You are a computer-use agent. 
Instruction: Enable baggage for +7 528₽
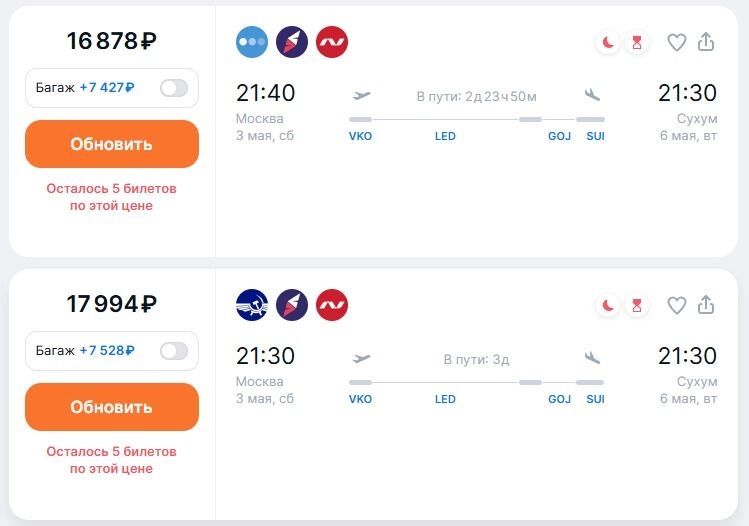click(x=174, y=351)
